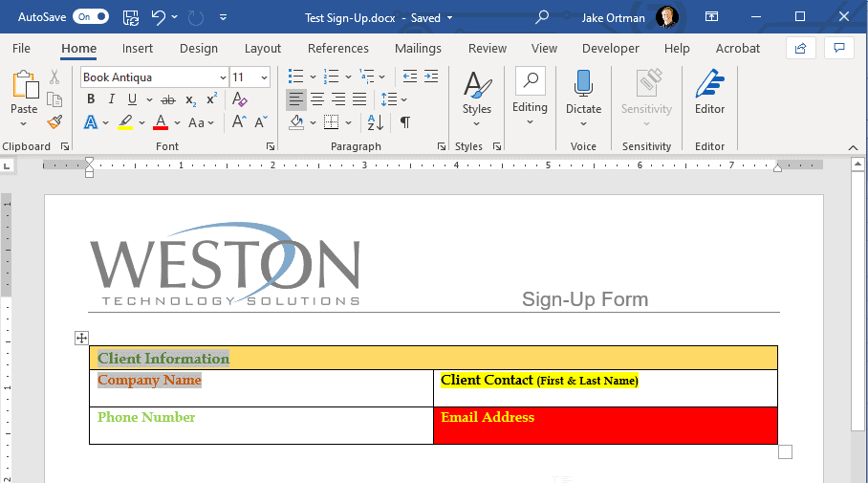The image size is (868, 483).
Task: Open the Mailings tab
Action: (418, 49)
